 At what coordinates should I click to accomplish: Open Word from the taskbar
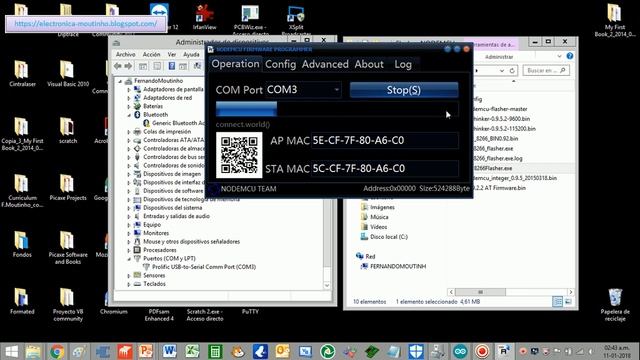pos(169,351)
